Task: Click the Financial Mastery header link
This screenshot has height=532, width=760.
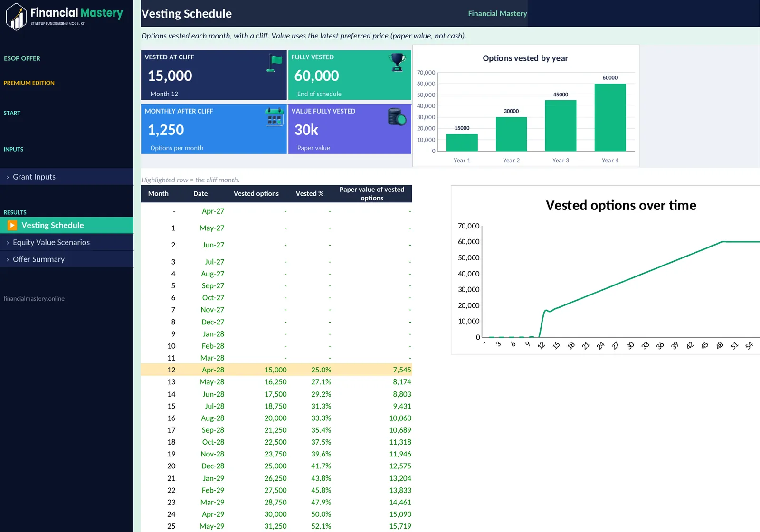Action: [x=497, y=13]
